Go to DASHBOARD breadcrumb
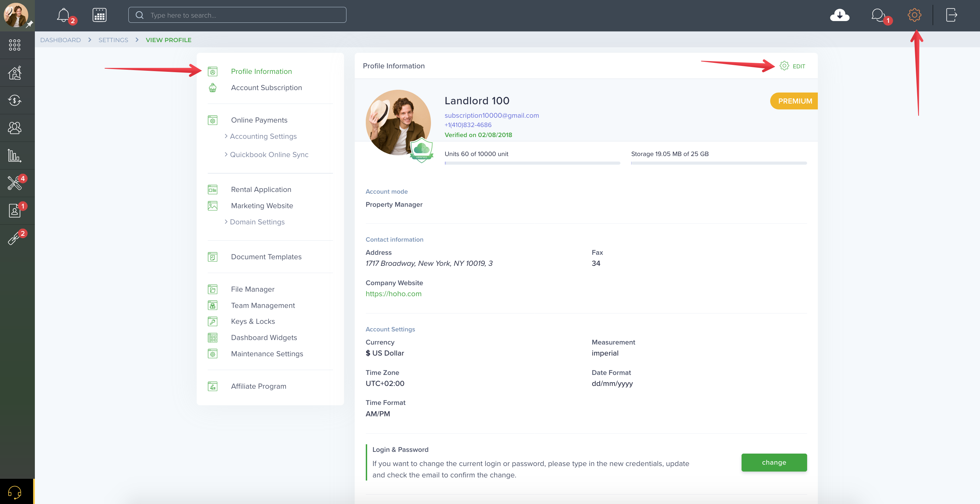 tap(60, 40)
